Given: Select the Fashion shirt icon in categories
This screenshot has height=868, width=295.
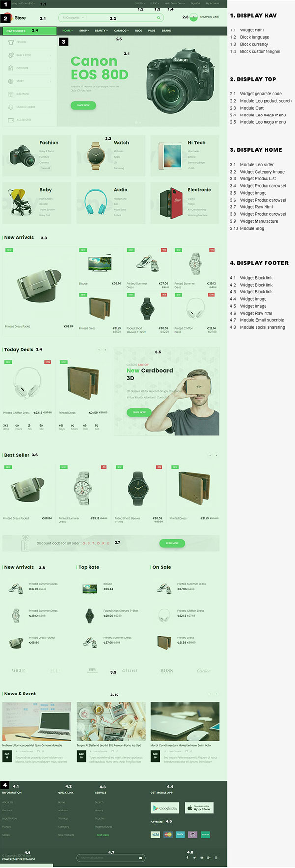Looking at the screenshot, I should (11, 42).
